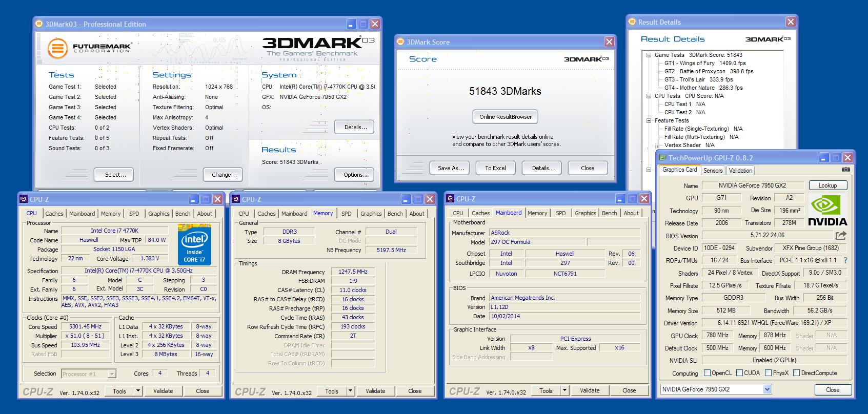Collapse the Game Tests tree node
The height and width of the screenshot is (414, 868).
pyautogui.click(x=649, y=55)
